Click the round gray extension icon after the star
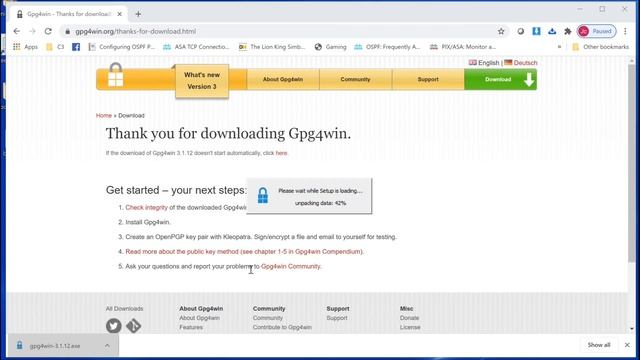 (520, 31)
